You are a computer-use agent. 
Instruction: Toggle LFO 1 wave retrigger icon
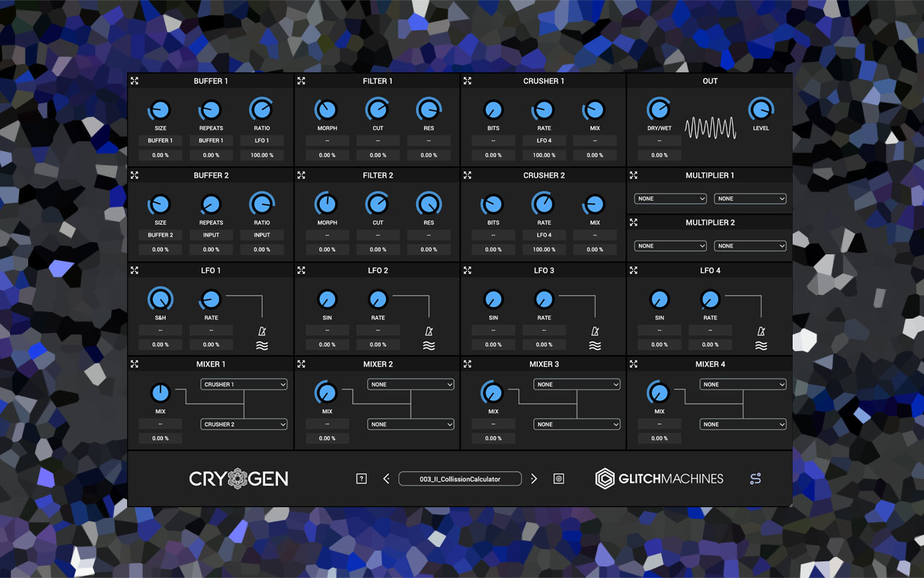point(262,346)
